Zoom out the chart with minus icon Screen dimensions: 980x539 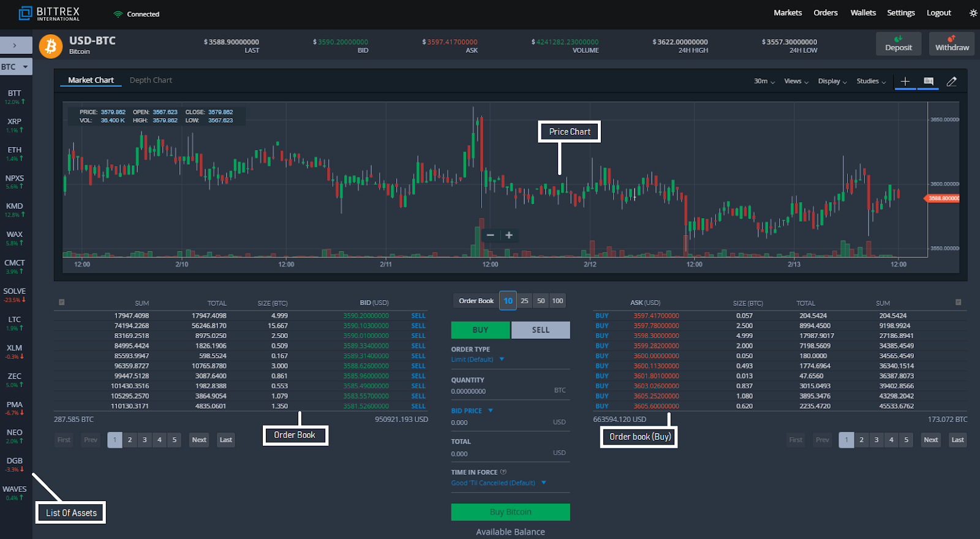point(490,235)
